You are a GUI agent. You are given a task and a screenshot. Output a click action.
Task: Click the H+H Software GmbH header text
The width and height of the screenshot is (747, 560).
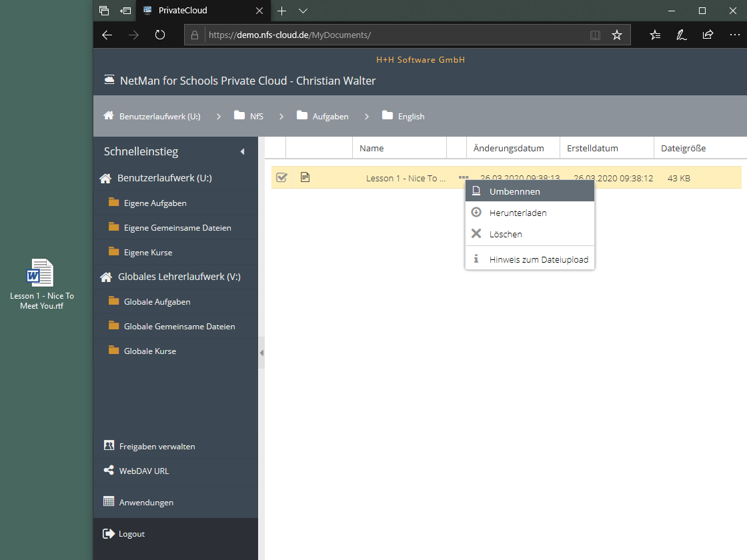click(x=421, y=59)
